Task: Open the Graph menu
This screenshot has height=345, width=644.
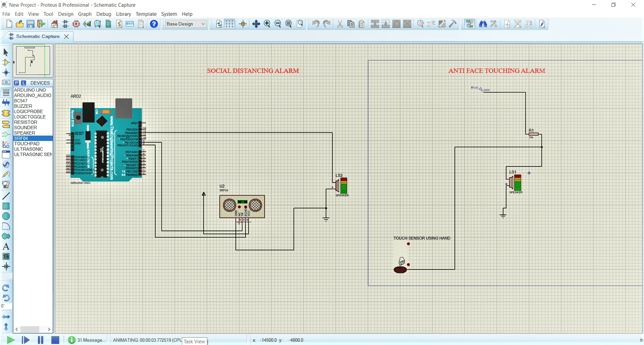Action: 85,14
